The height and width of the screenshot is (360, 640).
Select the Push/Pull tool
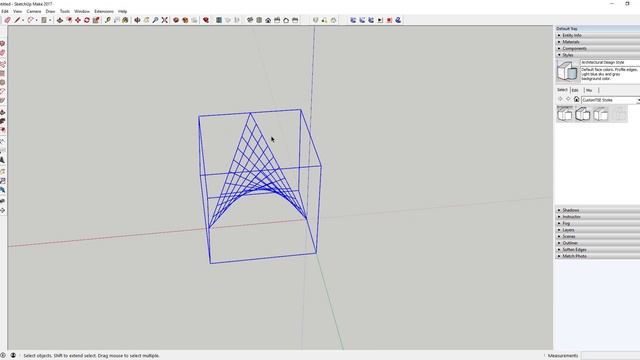(60, 20)
